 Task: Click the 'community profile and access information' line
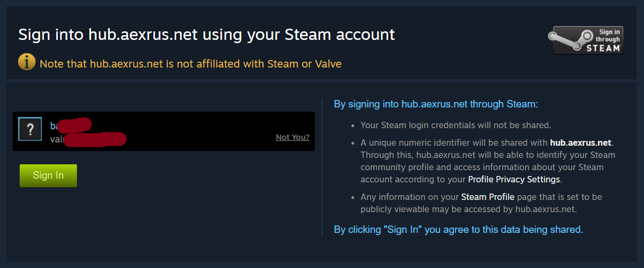482,167
